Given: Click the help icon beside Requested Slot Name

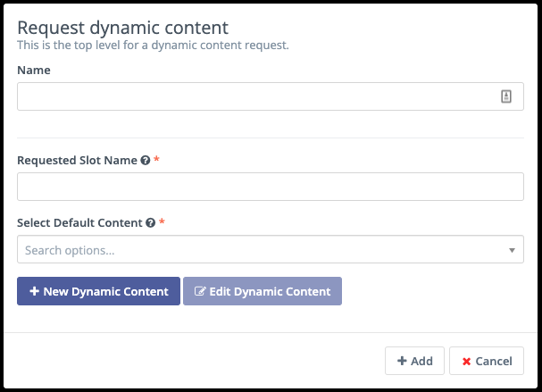Looking at the screenshot, I should [x=145, y=161].
